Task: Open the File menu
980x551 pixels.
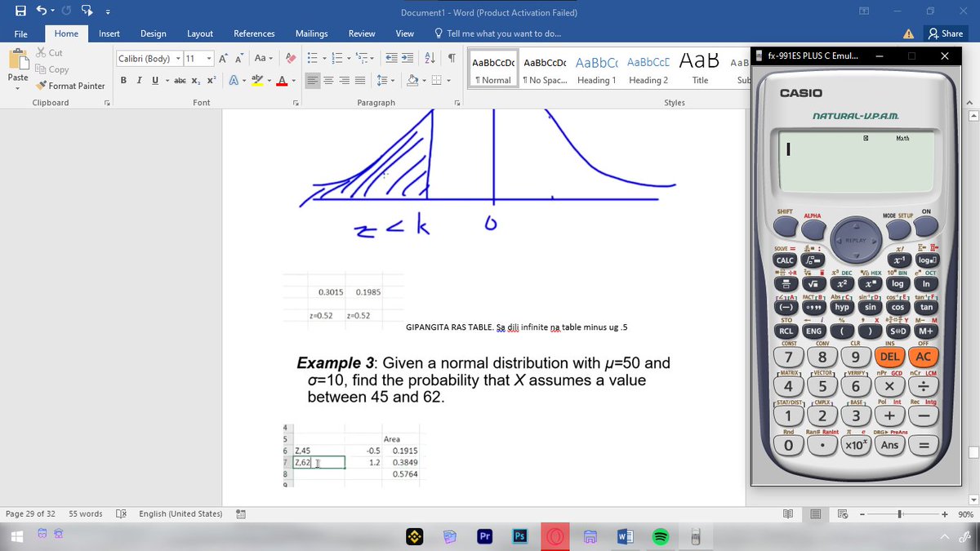Action: [20, 33]
